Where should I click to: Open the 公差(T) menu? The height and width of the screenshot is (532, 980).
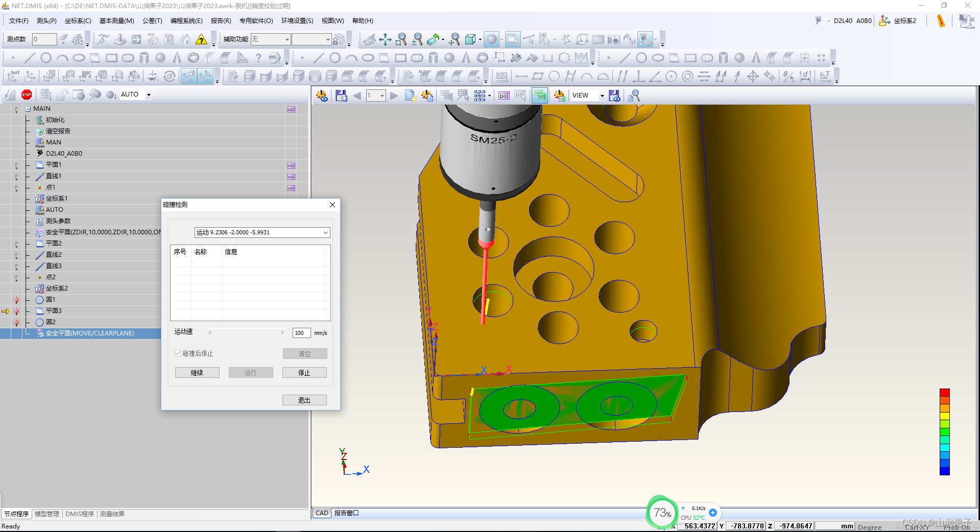[152, 21]
